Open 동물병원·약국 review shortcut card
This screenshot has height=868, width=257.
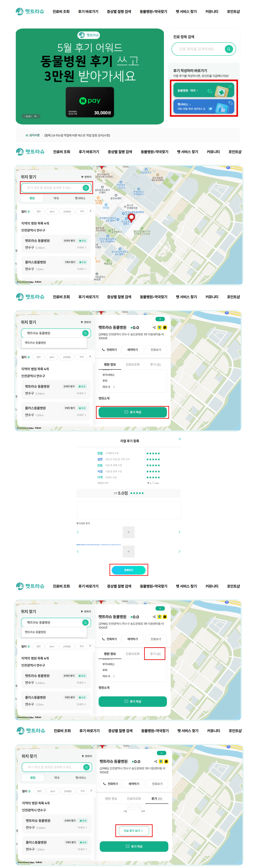pos(204,90)
